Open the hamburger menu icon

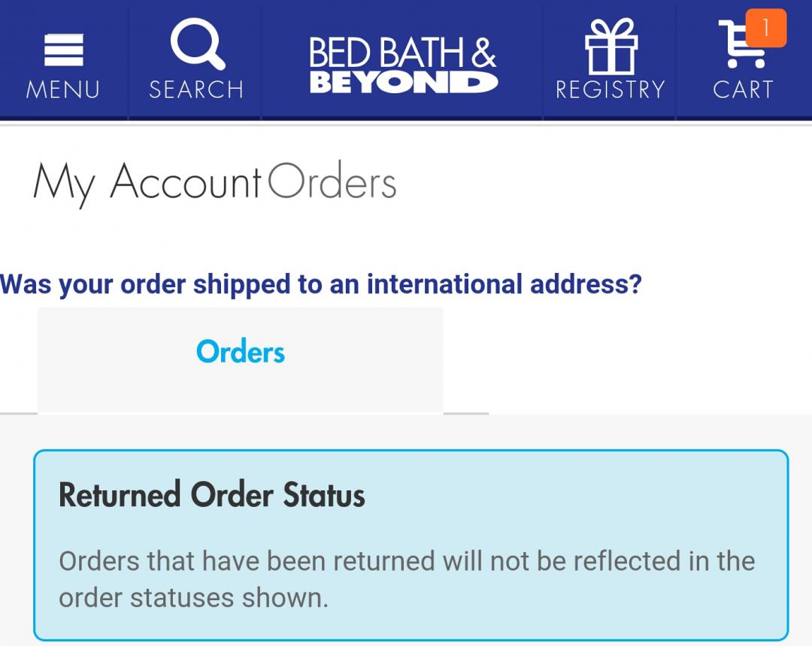tap(63, 50)
